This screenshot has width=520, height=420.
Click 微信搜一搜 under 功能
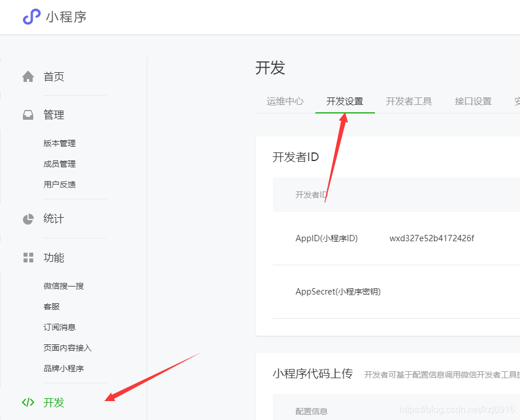pos(63,285)
